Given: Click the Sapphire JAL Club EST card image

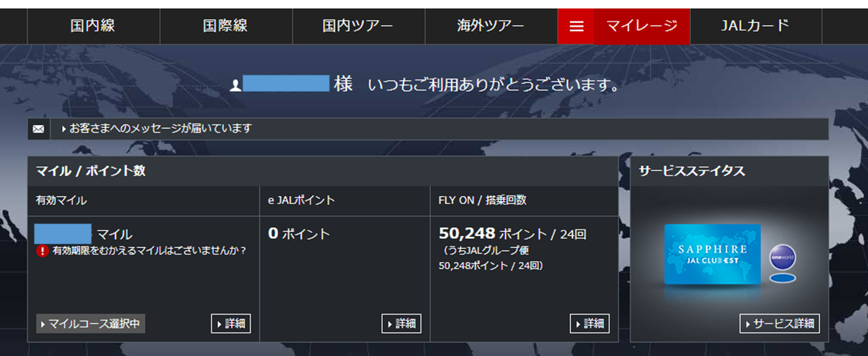Looking at the screenshot, I should pos(713,255).
